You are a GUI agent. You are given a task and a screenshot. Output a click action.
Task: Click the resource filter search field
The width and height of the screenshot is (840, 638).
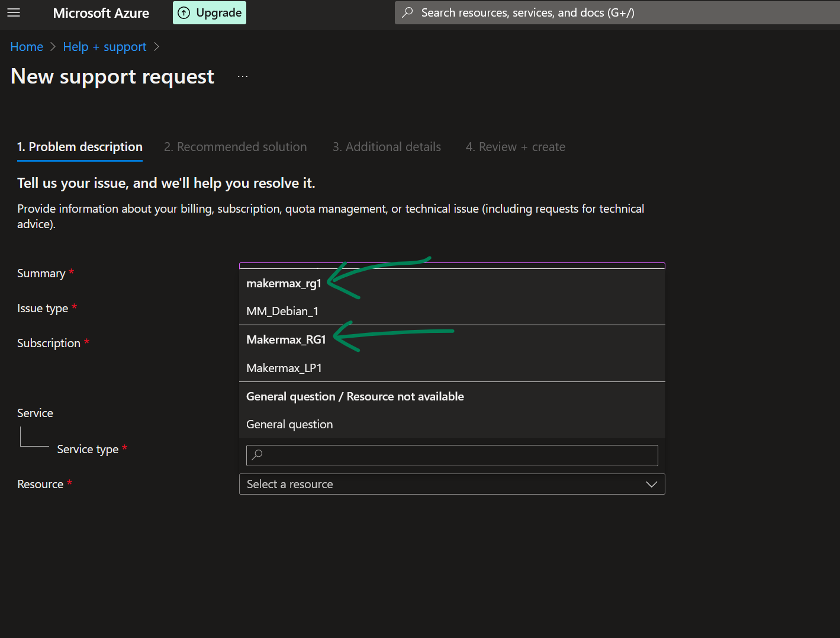452,456
